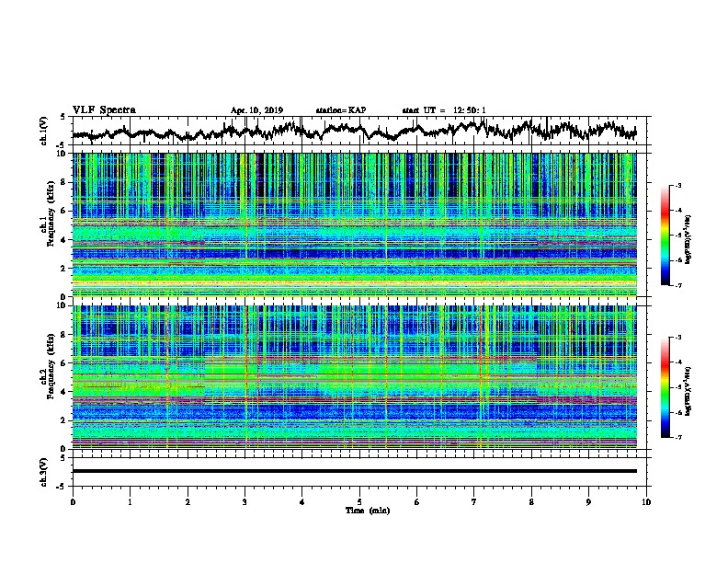Click the "-3" label on lower color scale
Screen dimensions: 728x563
click(678, 338)
